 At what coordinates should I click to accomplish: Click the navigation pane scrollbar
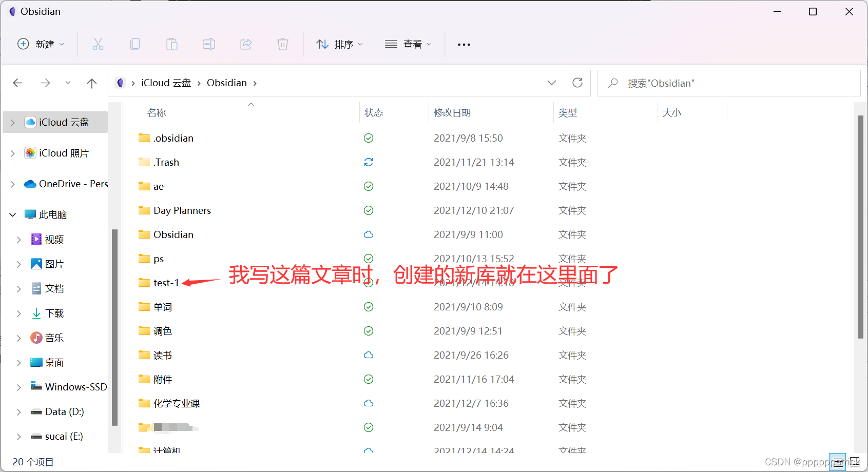114,327
